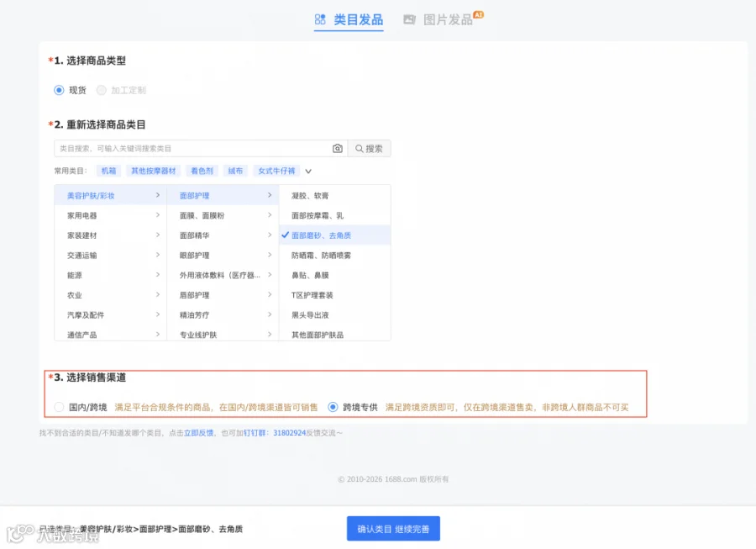Expand chevron next to 农业
The image size is (756, 549).
click(158, 295)
